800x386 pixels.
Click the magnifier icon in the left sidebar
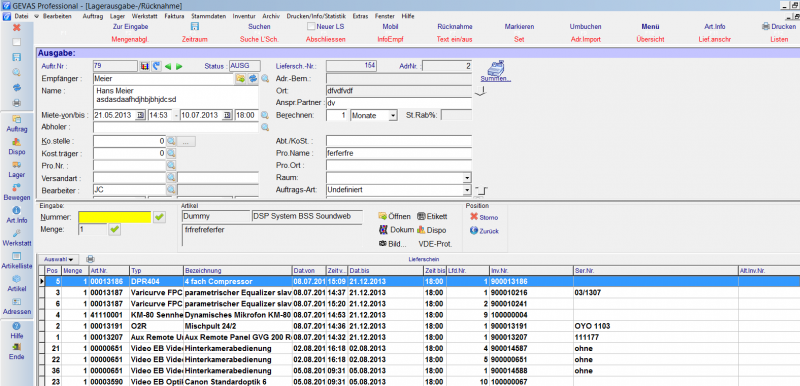click(16, 72)
